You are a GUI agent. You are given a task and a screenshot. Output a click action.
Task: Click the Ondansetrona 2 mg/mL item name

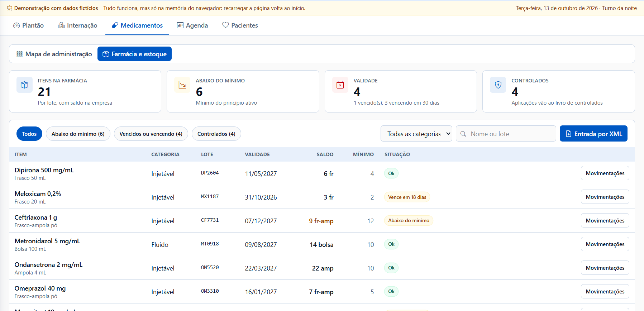pyautogui.click(x=49, y=265)
